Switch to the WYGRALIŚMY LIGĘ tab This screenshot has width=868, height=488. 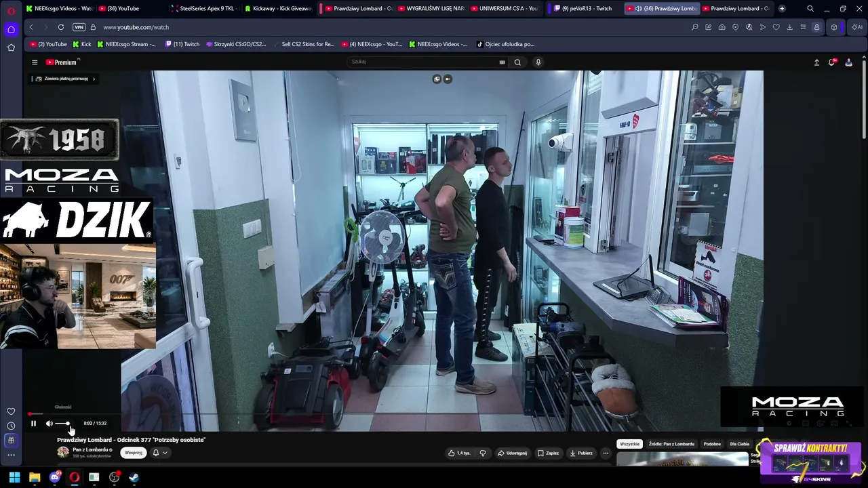tap(432, 9)
